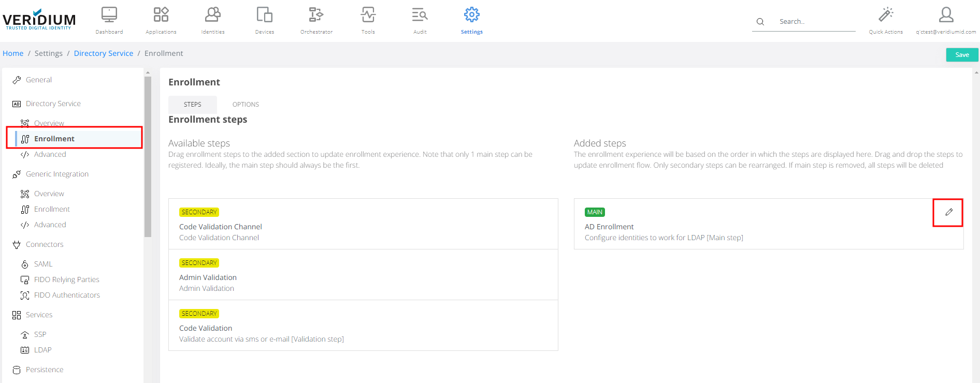This screenshot has width=980, height=383.
Task: Open the user account profile icon
Action: click(946, 15)
